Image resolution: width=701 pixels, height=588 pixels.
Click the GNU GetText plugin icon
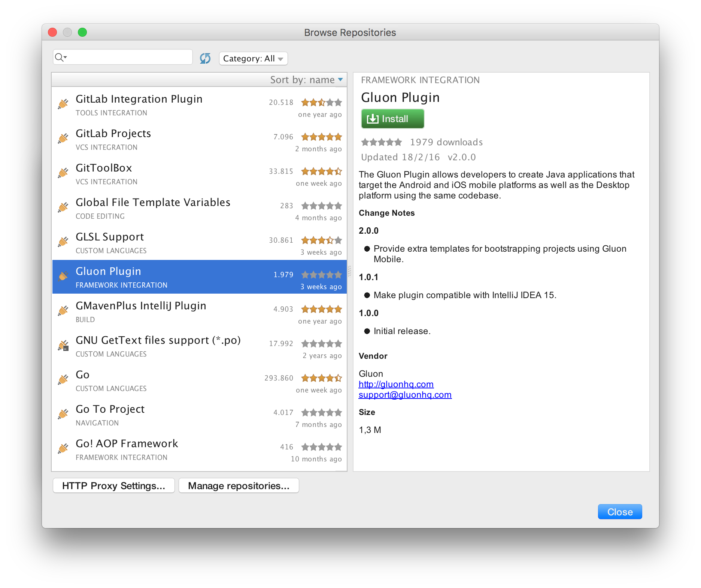click(x=63, y=345)
